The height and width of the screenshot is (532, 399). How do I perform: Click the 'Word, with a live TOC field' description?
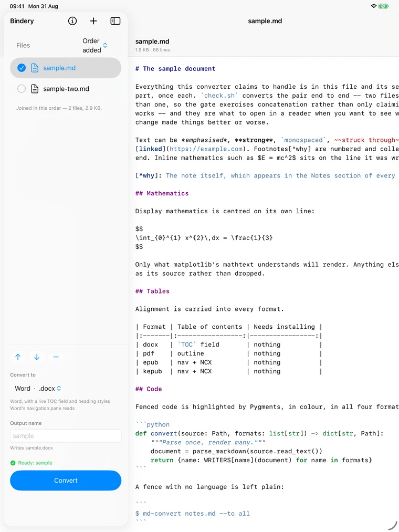[x=60, y=405]
